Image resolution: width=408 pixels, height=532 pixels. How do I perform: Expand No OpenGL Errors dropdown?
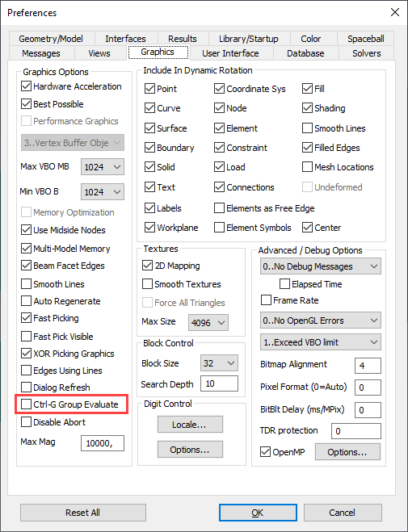tap(321, 320)
